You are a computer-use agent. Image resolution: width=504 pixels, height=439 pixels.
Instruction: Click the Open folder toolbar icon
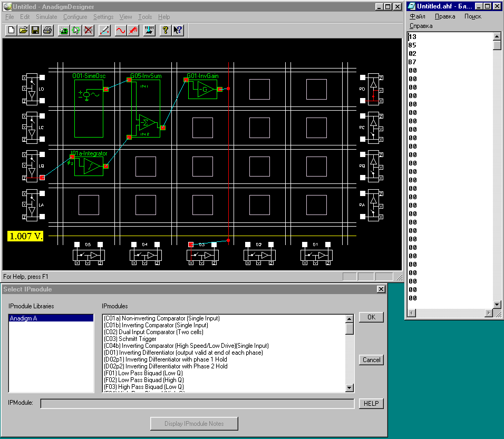point(23,30)
